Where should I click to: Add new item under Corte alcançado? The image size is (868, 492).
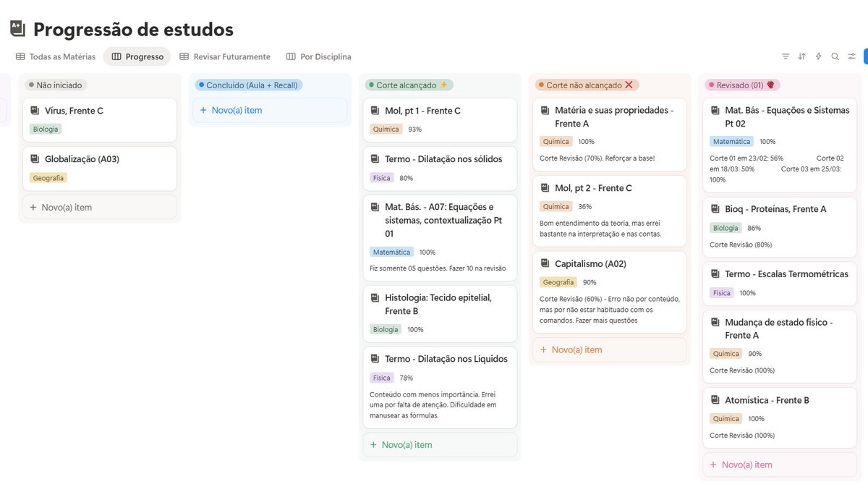[440, 445]
